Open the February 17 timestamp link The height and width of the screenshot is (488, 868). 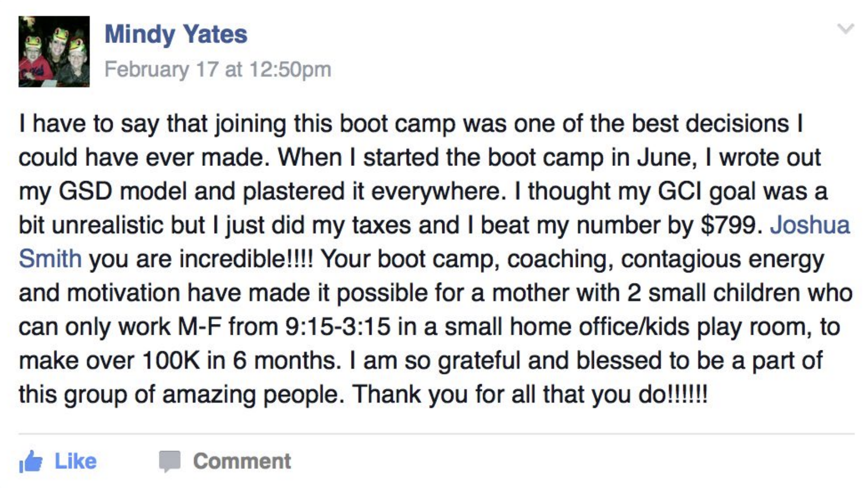point(217,69)
